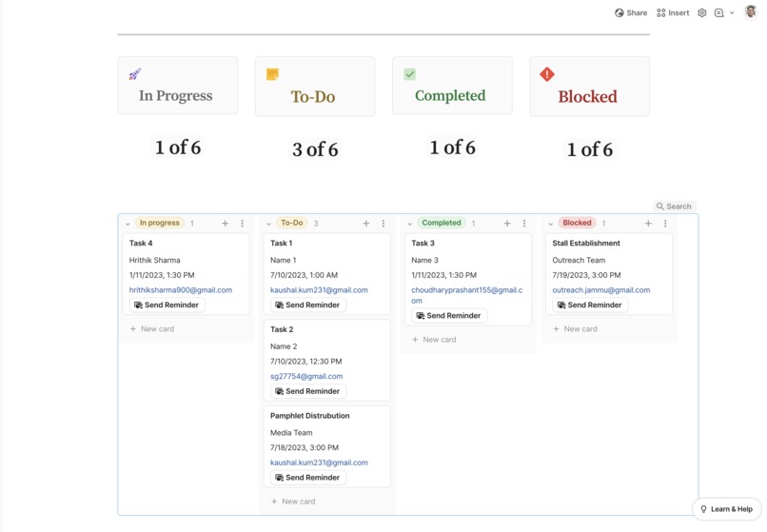Open the Task 2 card title

tap(282, 329)
